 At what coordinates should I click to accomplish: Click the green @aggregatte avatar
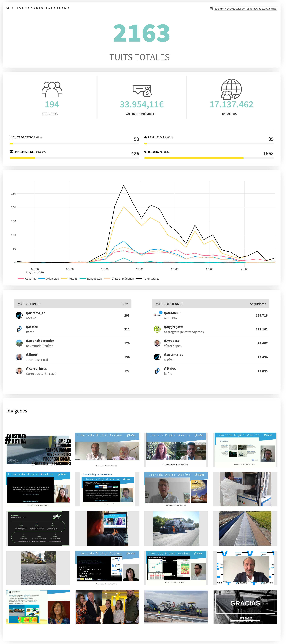(157, 329)
